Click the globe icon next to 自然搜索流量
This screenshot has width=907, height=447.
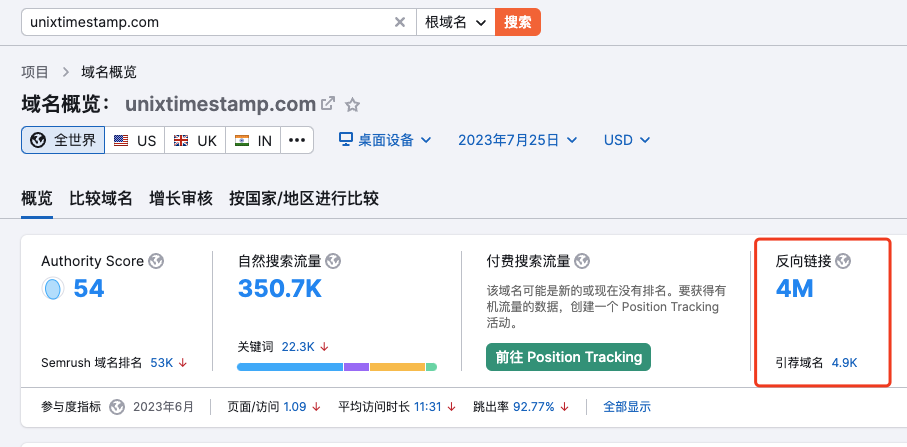click(x=333, y=261)
